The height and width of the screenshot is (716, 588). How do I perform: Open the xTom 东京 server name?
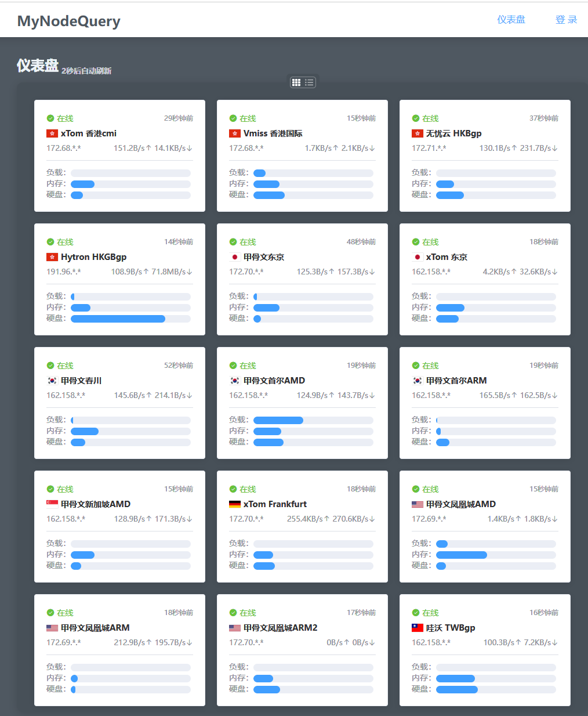[447, 257]
